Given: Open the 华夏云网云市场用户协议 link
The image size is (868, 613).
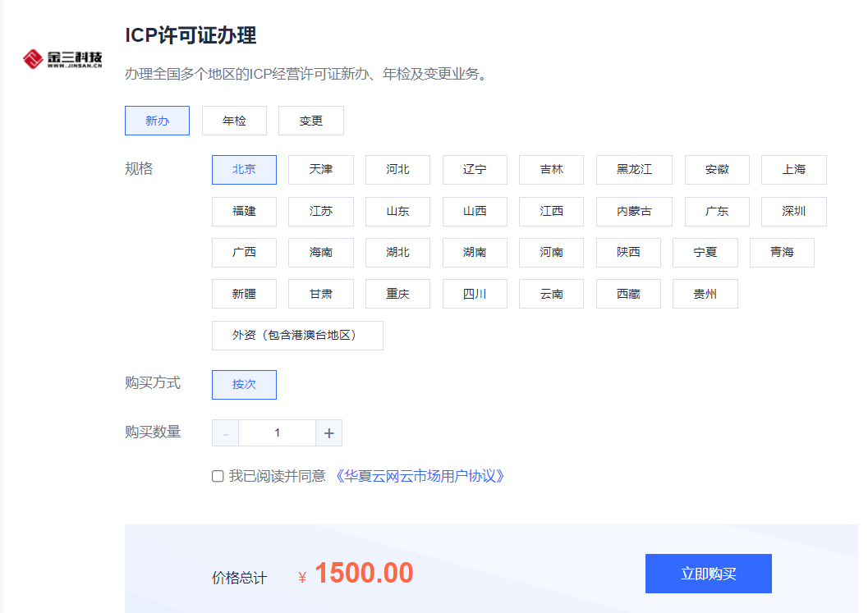Looking at the screenshot, I should (x=419, y=476).
